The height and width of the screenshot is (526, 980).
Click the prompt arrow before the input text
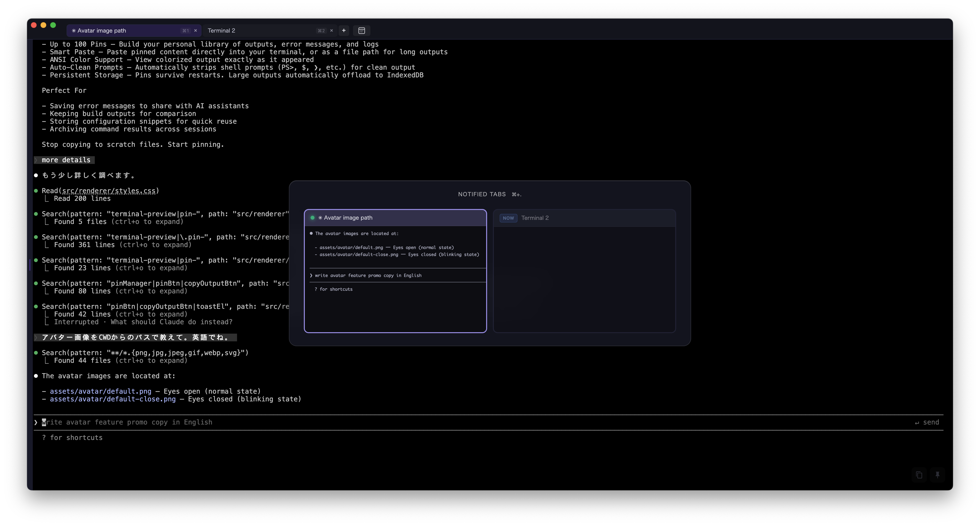pos(36,422)
